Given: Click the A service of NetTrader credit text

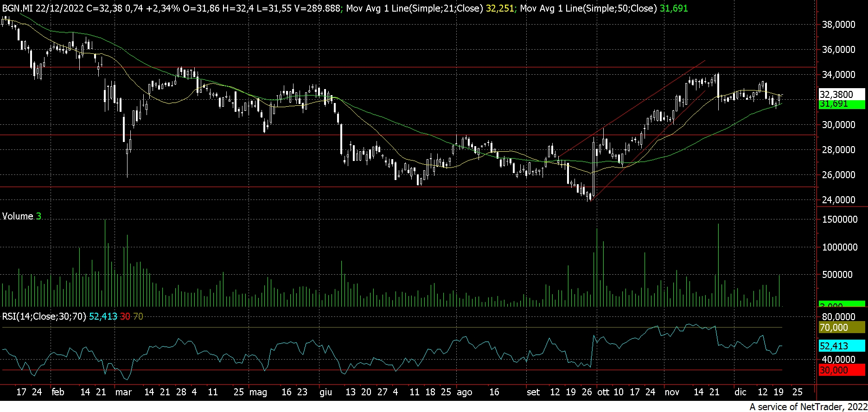Looking at the screenshot, I should click(808, 407).
